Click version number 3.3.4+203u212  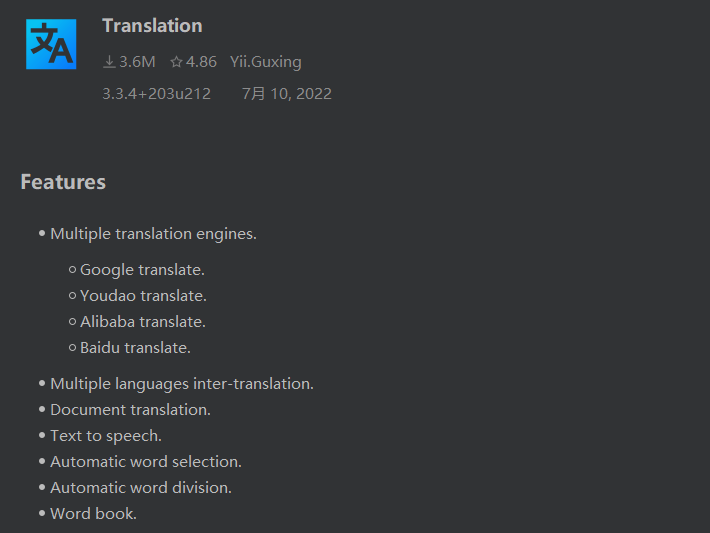[157, 94]
